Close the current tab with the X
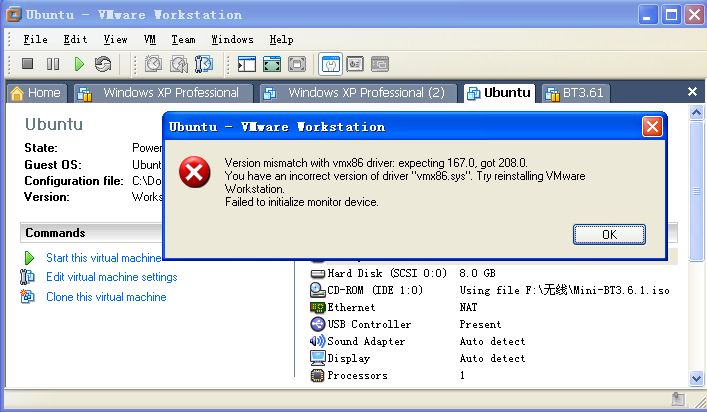 click(x=692, y=92)
